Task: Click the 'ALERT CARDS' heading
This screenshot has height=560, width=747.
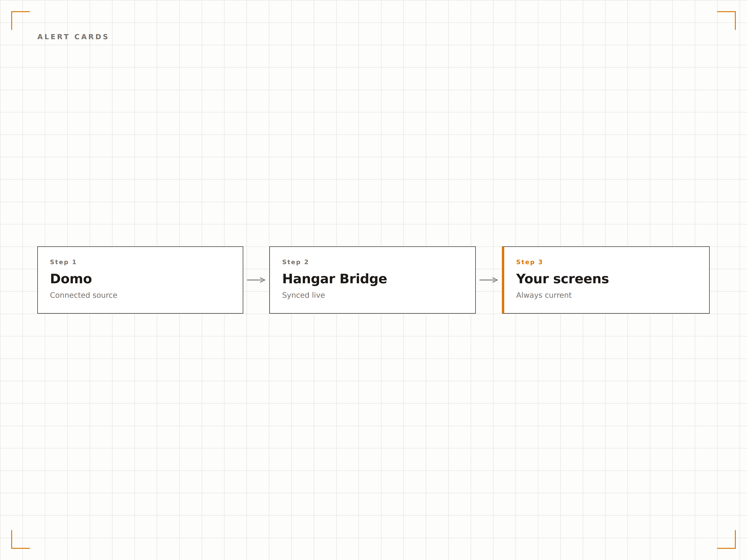Action: 73,37
